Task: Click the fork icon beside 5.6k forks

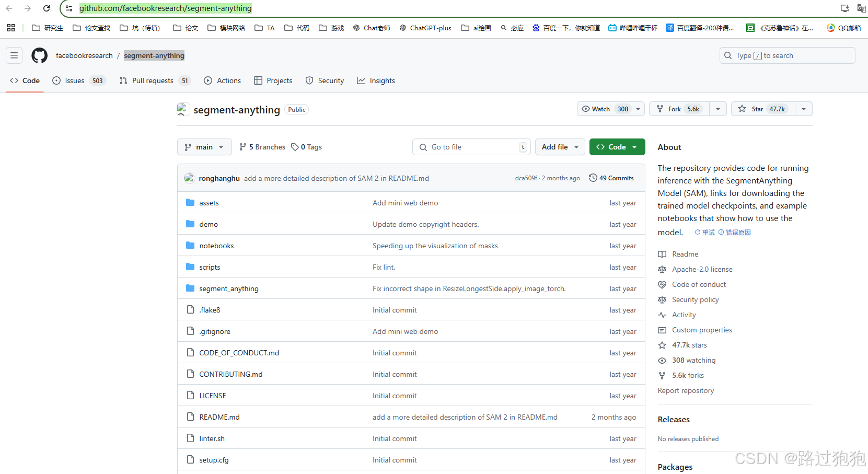Action: tap(662, 375)
